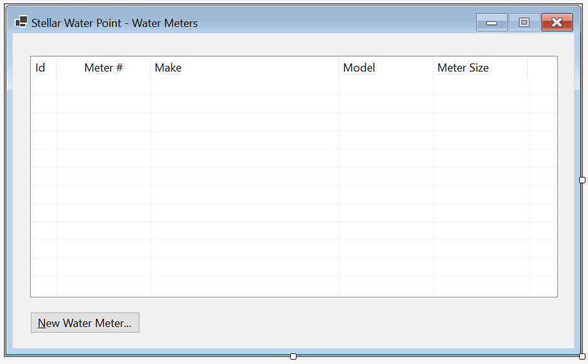The width and height of the screenshot is (588, 364).
Task: Sort by the Make column header
Action: (245, 67)
